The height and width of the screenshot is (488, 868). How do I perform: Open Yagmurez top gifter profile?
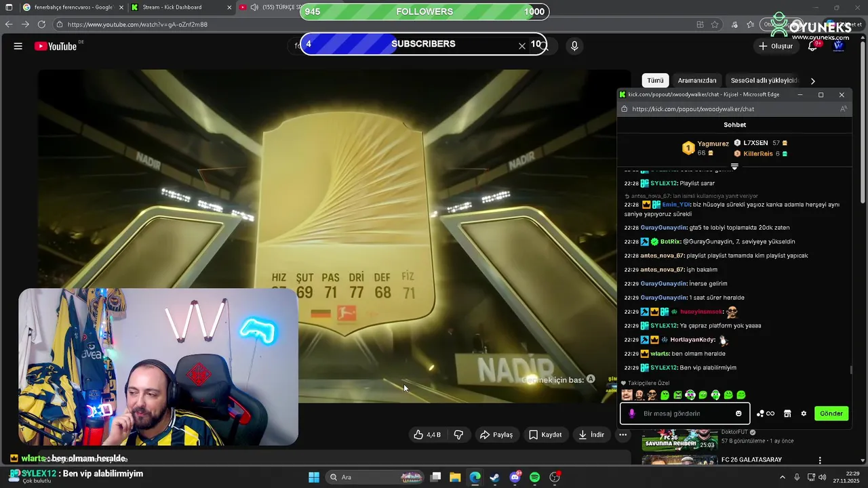tap(705, 148)
